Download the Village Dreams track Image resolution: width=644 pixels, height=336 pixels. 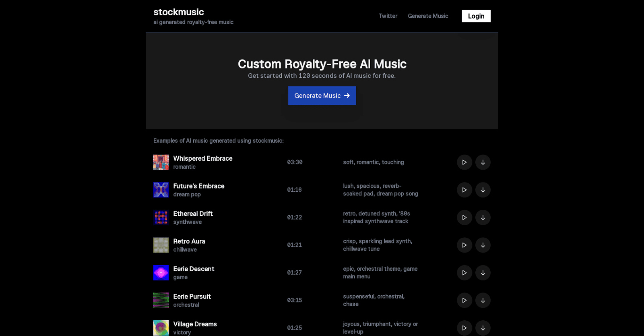(x=483, y=328)
